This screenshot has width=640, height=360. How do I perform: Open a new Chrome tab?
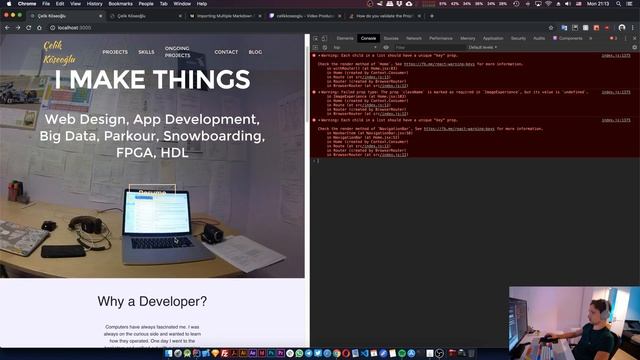[432, 16]
